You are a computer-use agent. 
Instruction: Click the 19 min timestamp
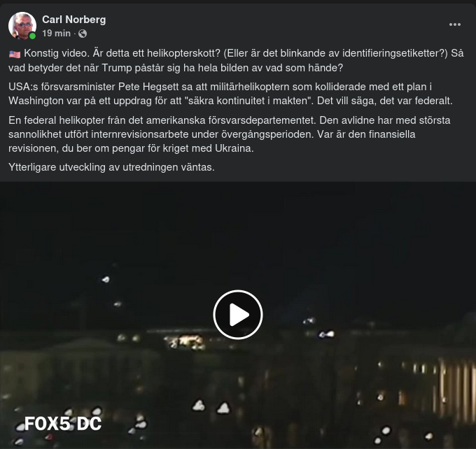click(56, 33)
